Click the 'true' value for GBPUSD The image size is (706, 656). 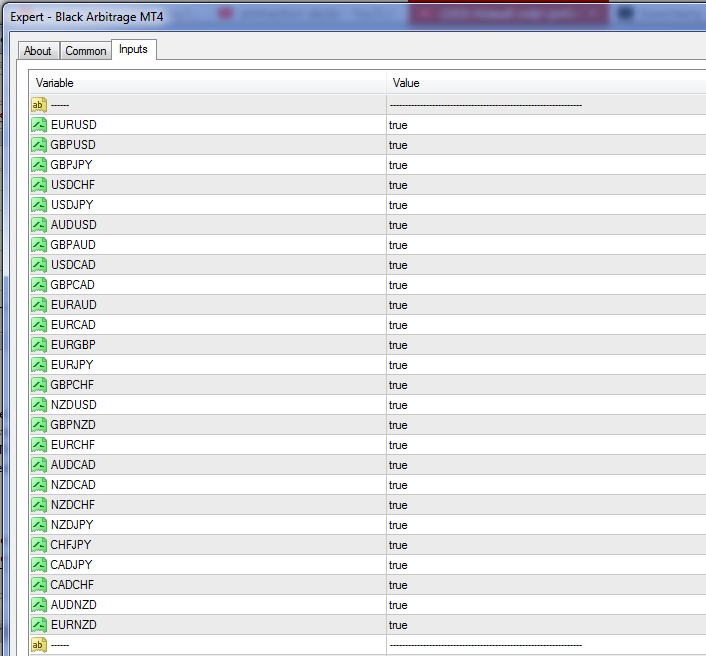click(x=398, y=145)
